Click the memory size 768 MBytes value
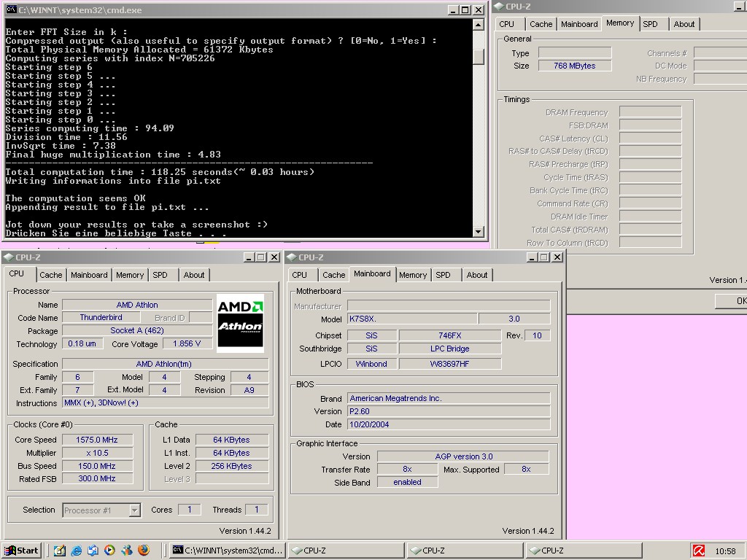Viewport: 747px width, 560px height. (x=575, y=66)
